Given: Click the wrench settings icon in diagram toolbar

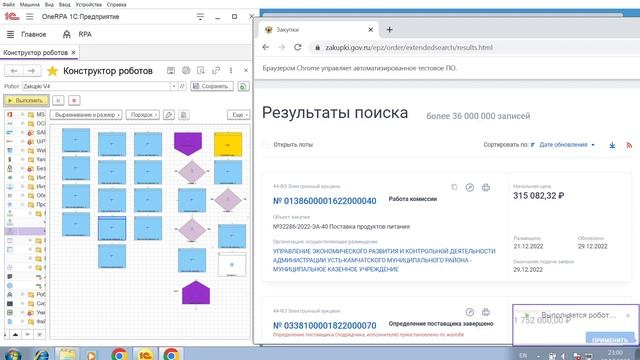Looking at the screenshot, I should point(169,115).
